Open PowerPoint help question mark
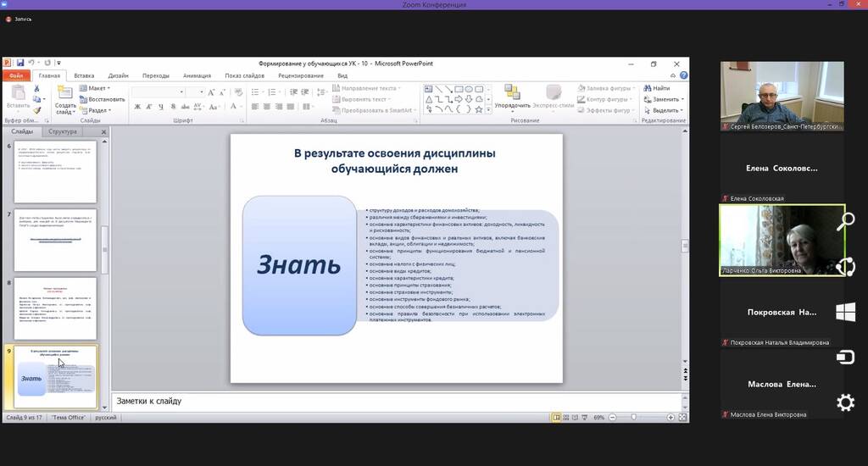868x466 pixels. pos(684,75)
